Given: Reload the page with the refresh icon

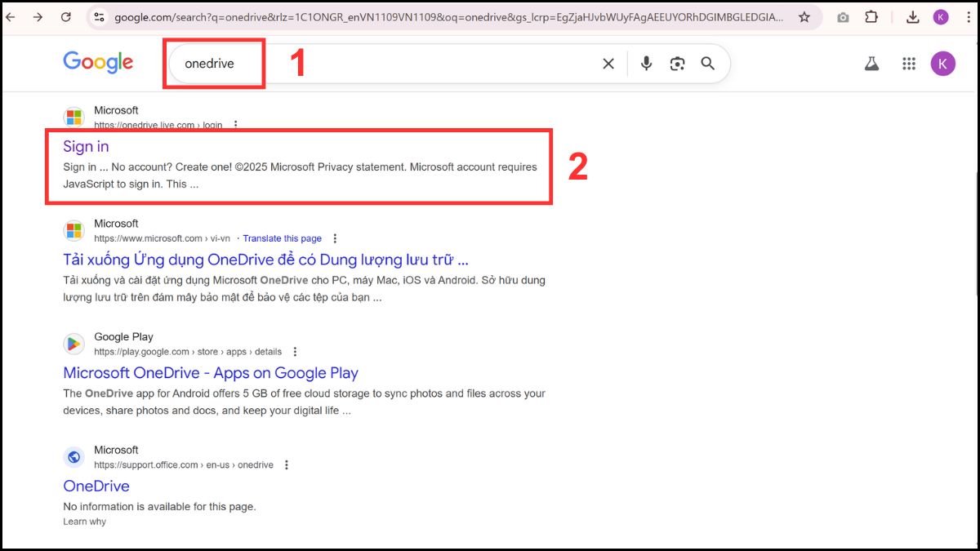Looking at the screenshot, I should (66, 16).
